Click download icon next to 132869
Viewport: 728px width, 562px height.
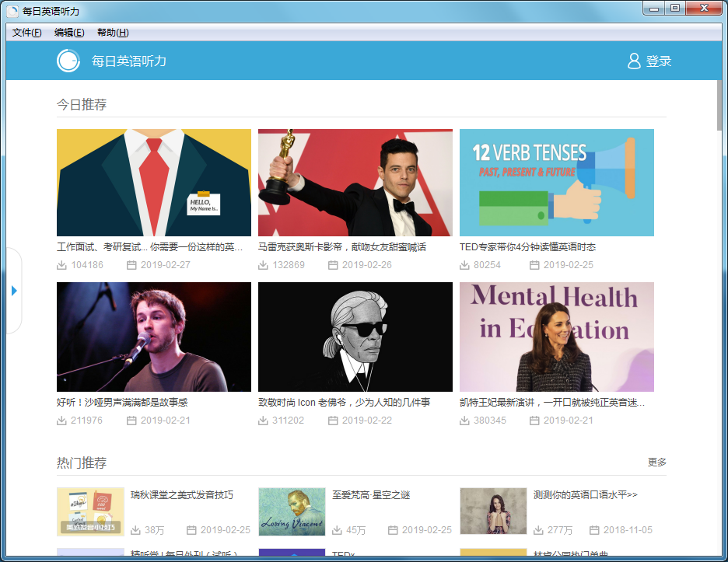click(263, 265)
